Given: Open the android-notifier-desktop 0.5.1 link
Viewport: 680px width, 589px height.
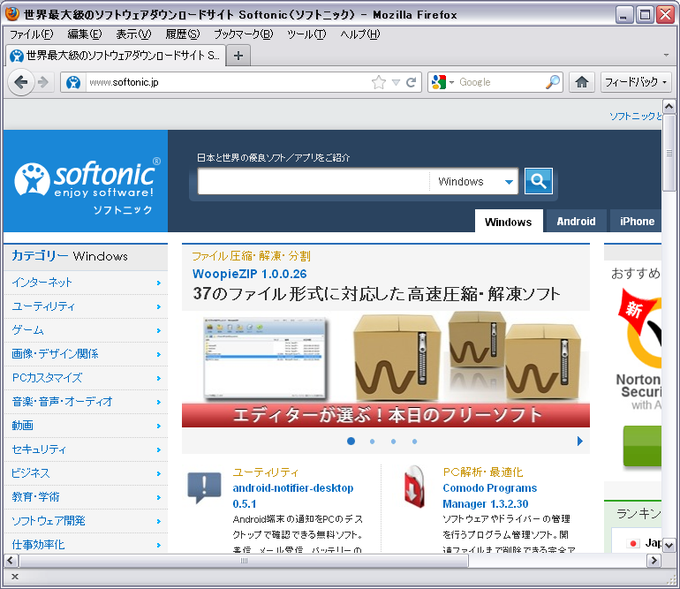Looking at the screenshot, I should coord(293,496).
